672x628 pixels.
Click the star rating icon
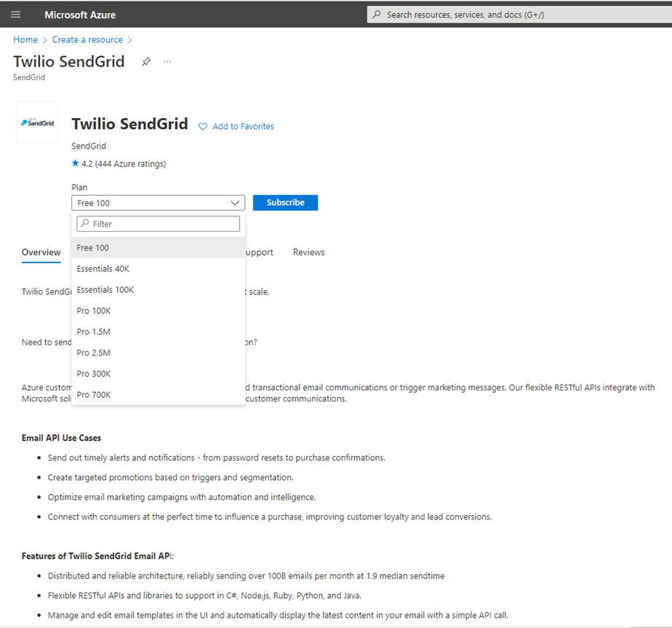coord(75,163)
